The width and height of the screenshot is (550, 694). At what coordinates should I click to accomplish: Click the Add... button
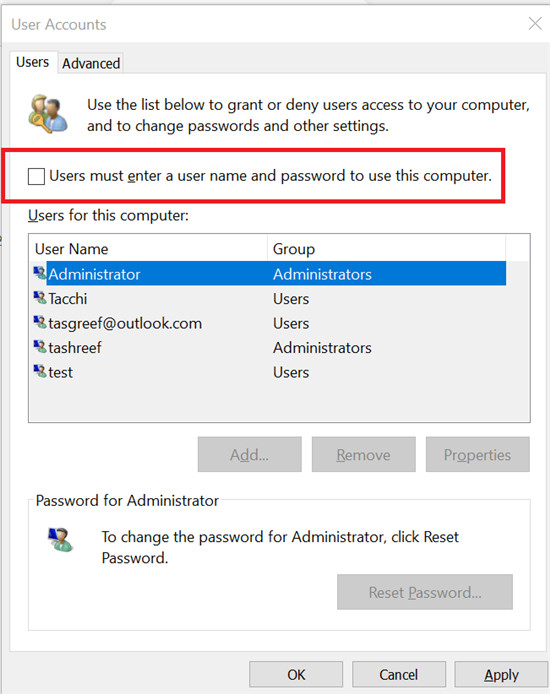click(x=250, y=455)
